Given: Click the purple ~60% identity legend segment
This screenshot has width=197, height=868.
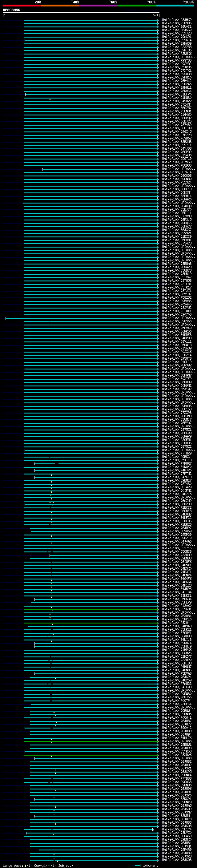Looking at the screenshot, I should point(99,6).
